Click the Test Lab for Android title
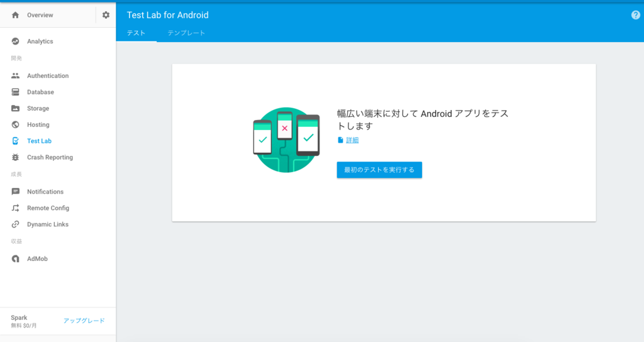 tap(167, 15)
